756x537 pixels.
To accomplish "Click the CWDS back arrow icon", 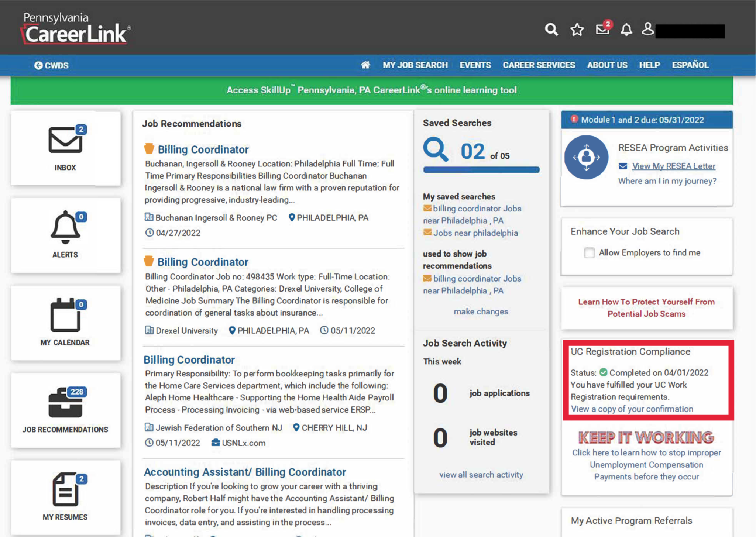I will coord(38,65).
